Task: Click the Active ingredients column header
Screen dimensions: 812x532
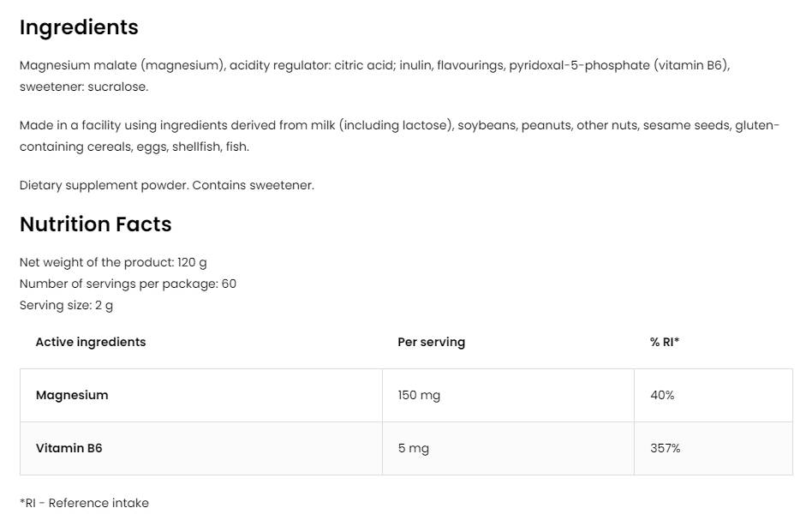Action: 91,342
